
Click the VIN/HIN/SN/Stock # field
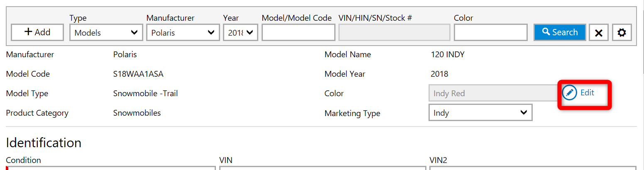coord(394,32)
